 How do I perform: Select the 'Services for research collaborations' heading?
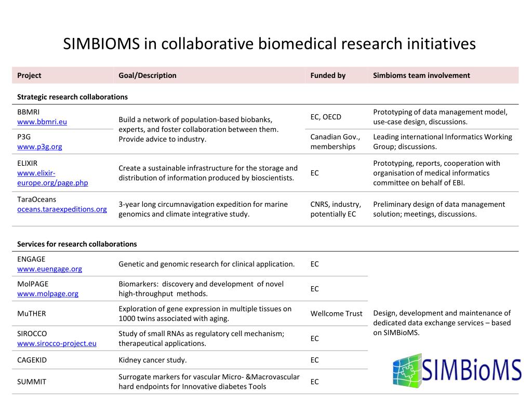(x=77, y=244)
